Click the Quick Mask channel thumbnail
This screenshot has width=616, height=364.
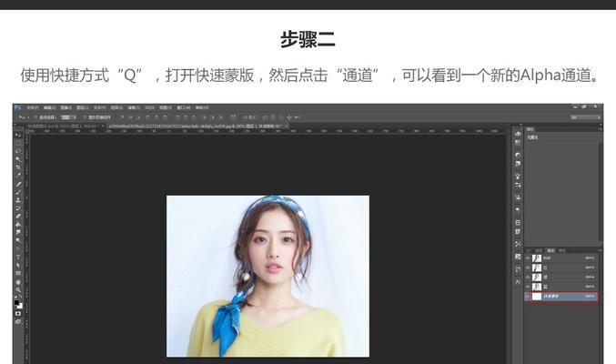tap(537, 297)
